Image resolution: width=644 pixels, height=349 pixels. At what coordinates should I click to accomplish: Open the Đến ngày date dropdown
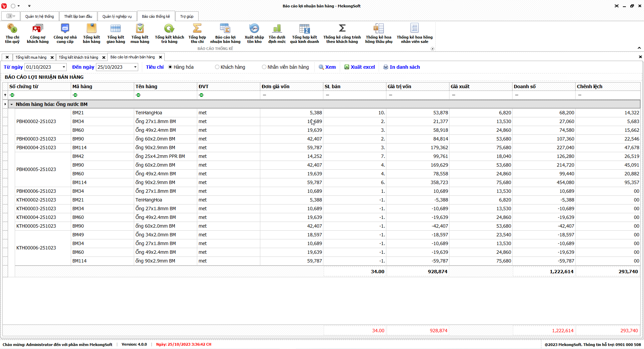(x=135, y=67)
